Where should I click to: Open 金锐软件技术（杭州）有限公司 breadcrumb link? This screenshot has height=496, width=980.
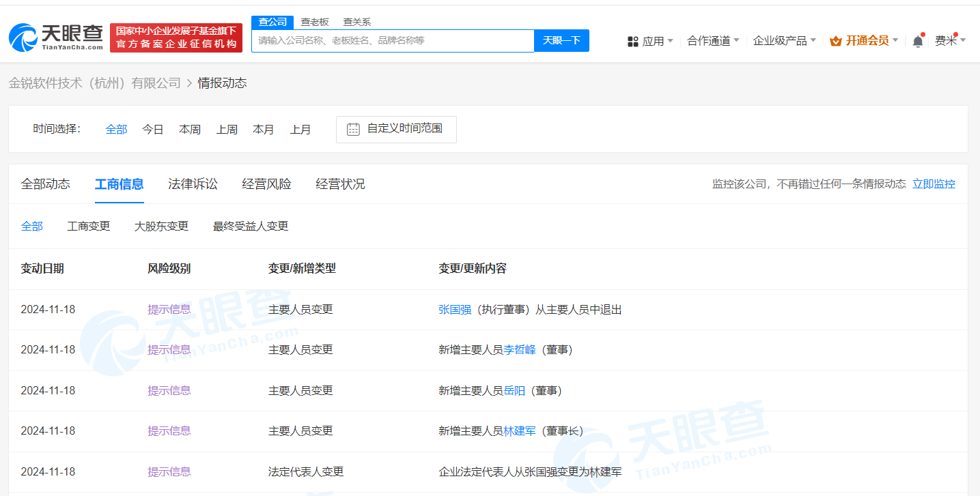tap(95, 83)
